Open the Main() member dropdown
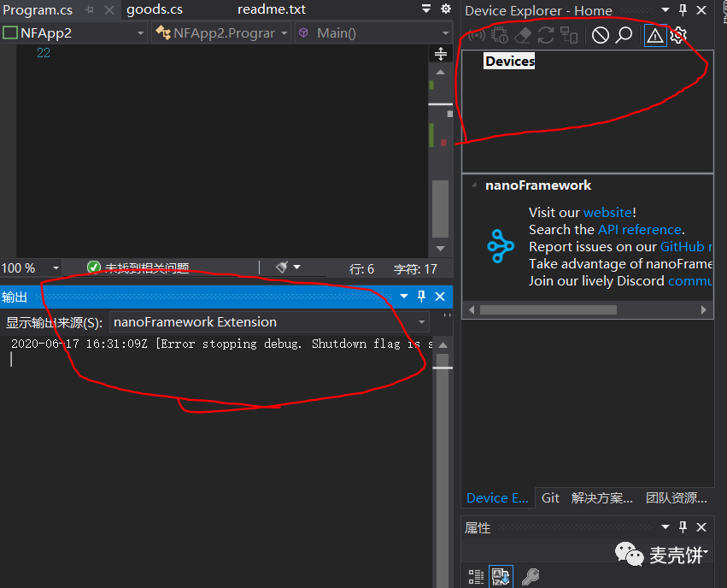727x588 pixels. pyautogui.click(x=374, y=33)
